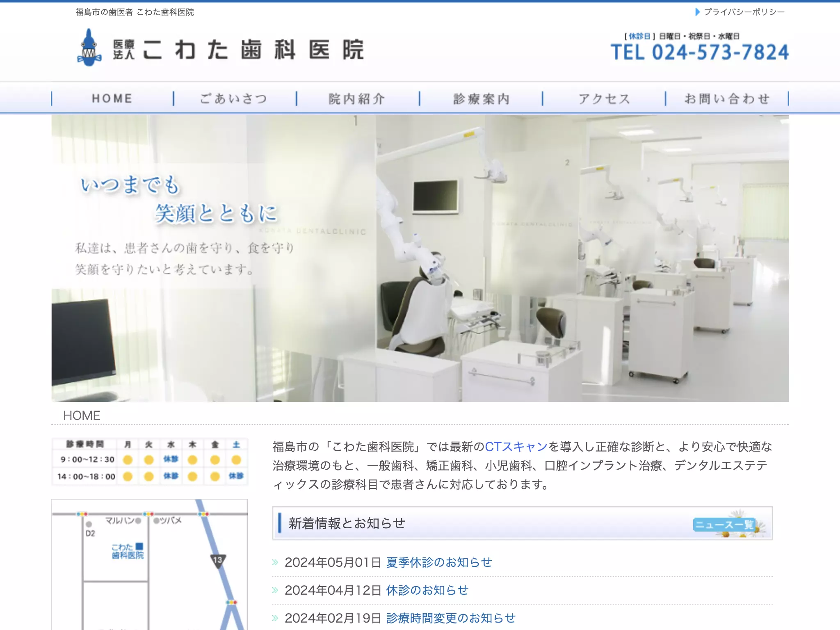Screen dimensions: 840x630
Task: Click the 2024年05月01日 date text
Action: tap(333, 562)
